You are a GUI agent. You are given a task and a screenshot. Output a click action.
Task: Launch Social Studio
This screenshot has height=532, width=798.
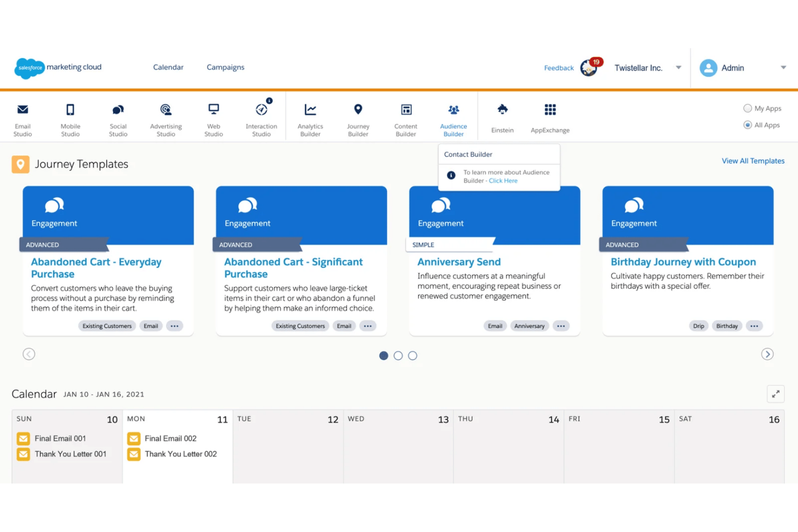(118, 120)
